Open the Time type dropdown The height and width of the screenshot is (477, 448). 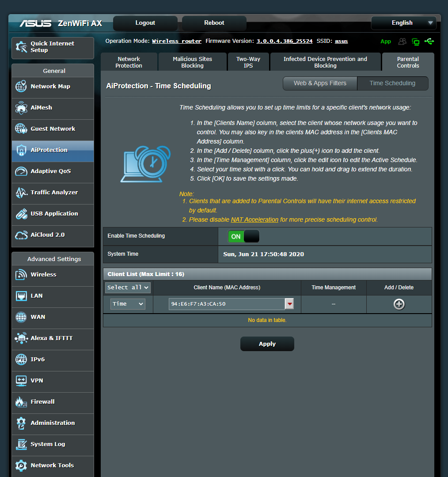pos(128,304)
